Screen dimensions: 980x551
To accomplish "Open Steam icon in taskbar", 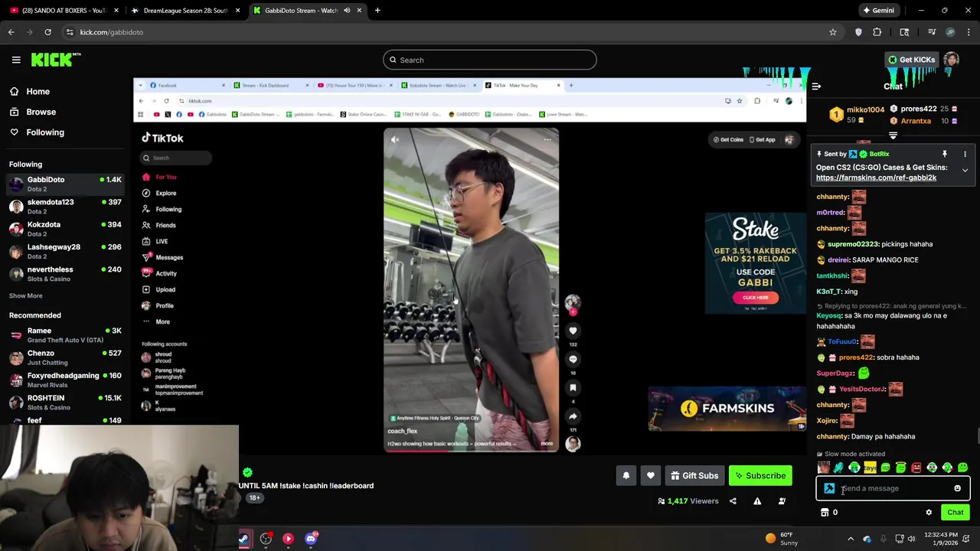I will click(x=243, y=539).
